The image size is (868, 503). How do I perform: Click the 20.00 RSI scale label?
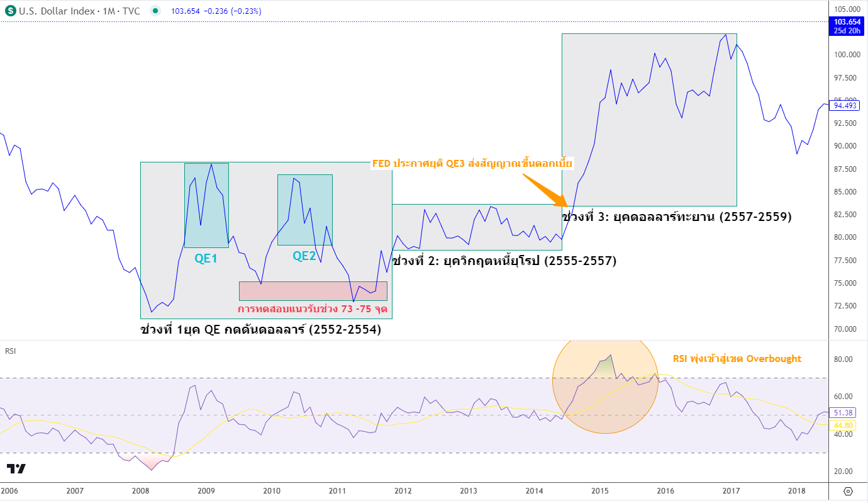843,472
